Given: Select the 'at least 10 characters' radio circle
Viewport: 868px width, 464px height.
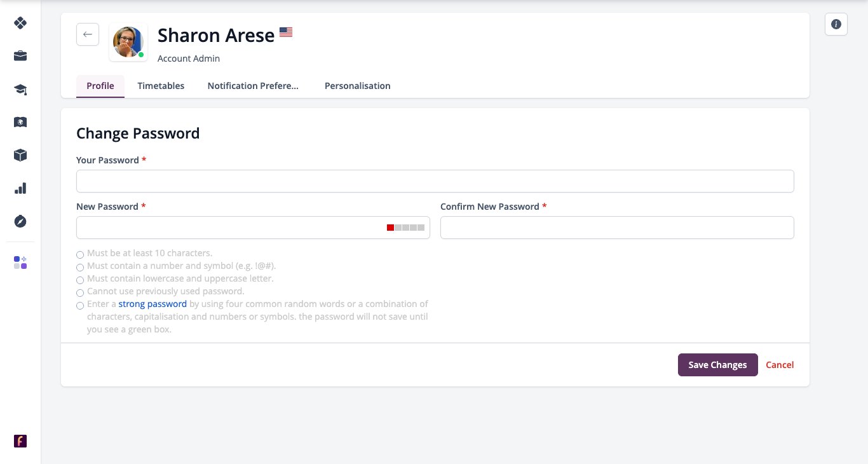Looking at the screenshot, I should pyautogui.click(x=80, y=255).
